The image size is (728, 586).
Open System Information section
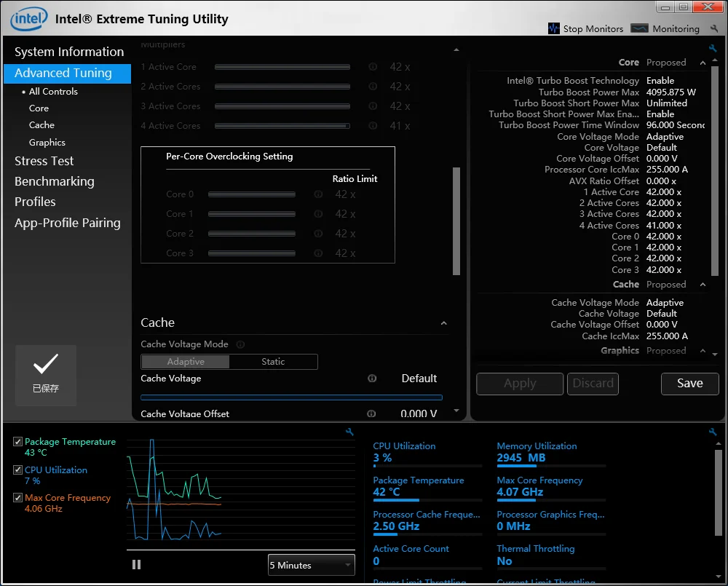69,52
